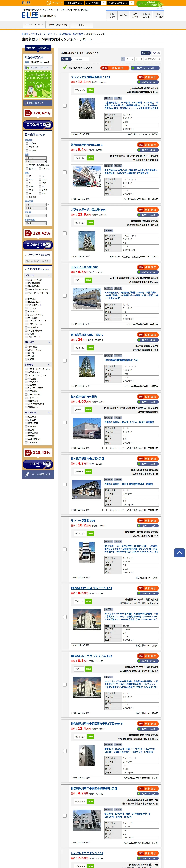Click 埼玉県の路線・駅から探す breadcrumb
Image resolution: width=186 pixels, height=868 pixels.
(x=71, y=34)
